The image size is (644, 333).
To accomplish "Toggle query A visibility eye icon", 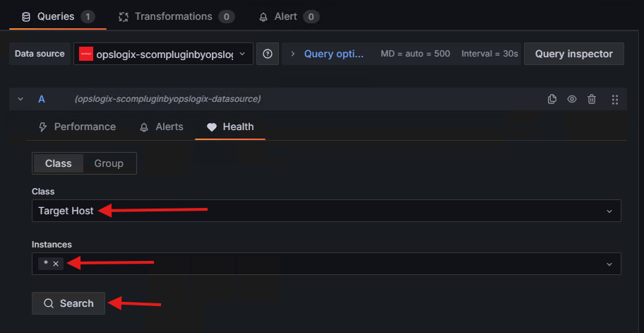I will point(572,99).
